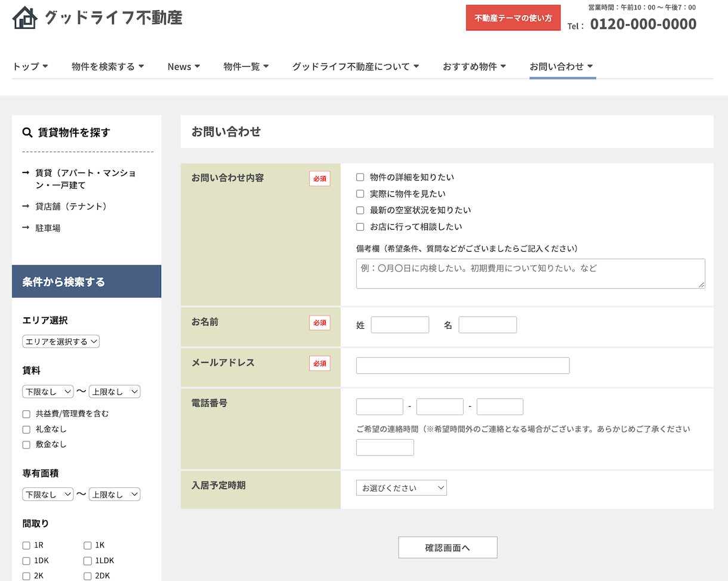The image size is (728, 581).
Task: Focus the first 電話番号 field
Action: pyautogui.click(x=380, y=407)
